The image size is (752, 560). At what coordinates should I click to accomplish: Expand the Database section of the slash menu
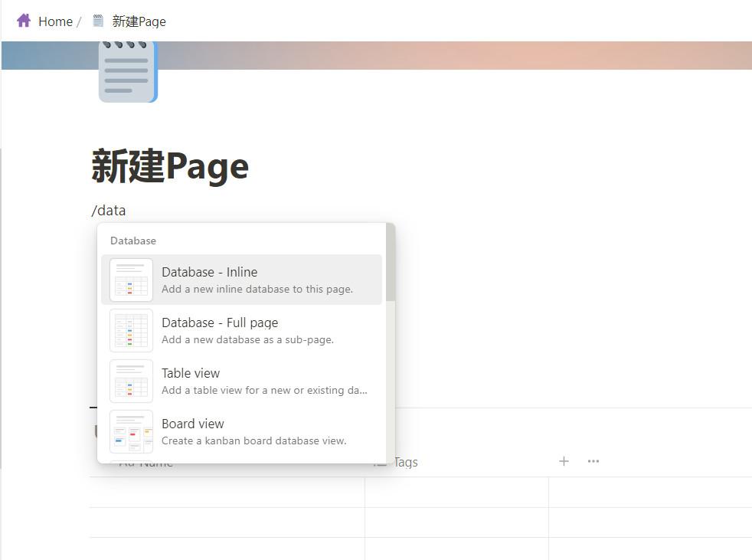point(132,240)
